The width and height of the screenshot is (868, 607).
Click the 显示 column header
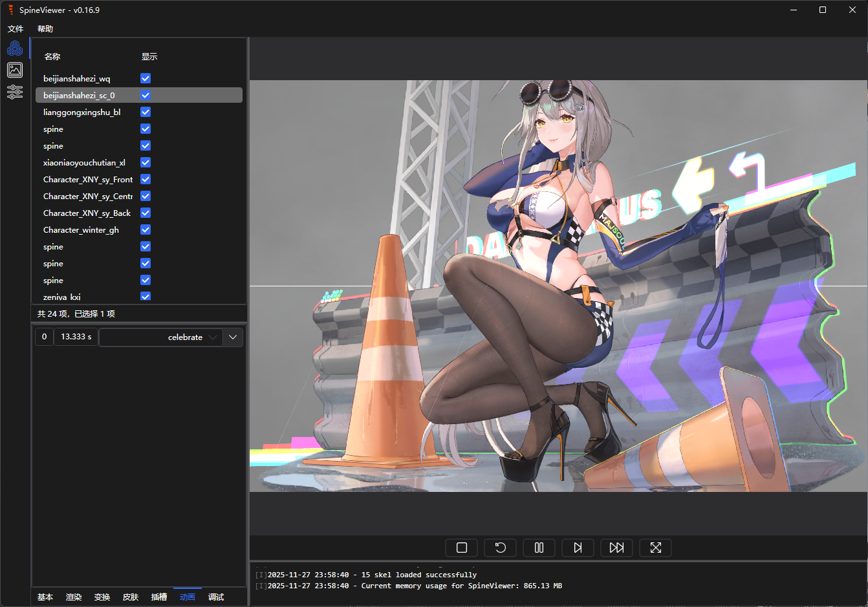[149, 57]
